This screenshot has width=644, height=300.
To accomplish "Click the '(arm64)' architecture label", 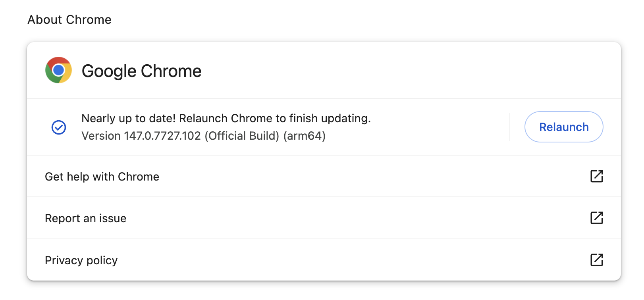I will 304,136.
